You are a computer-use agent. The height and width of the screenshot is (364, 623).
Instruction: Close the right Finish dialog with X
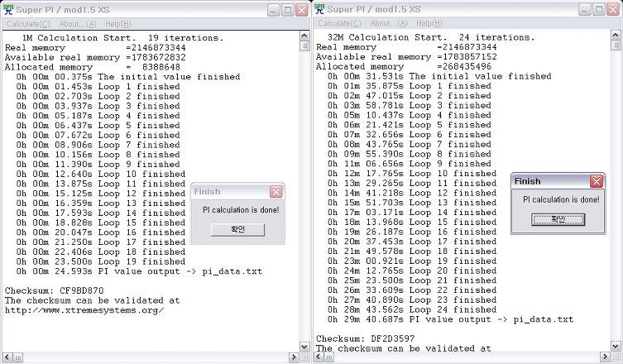coord(597,182)
